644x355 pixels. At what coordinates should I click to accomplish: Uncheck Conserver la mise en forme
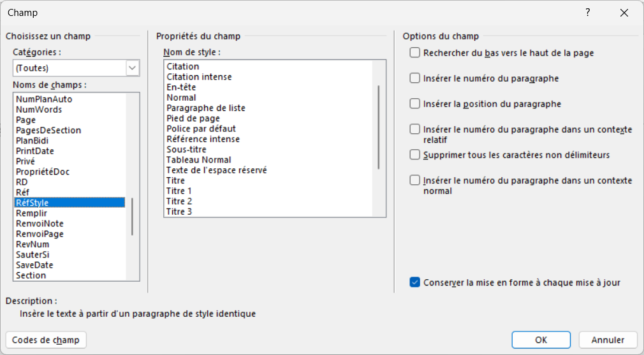click(x=415, y=282)
